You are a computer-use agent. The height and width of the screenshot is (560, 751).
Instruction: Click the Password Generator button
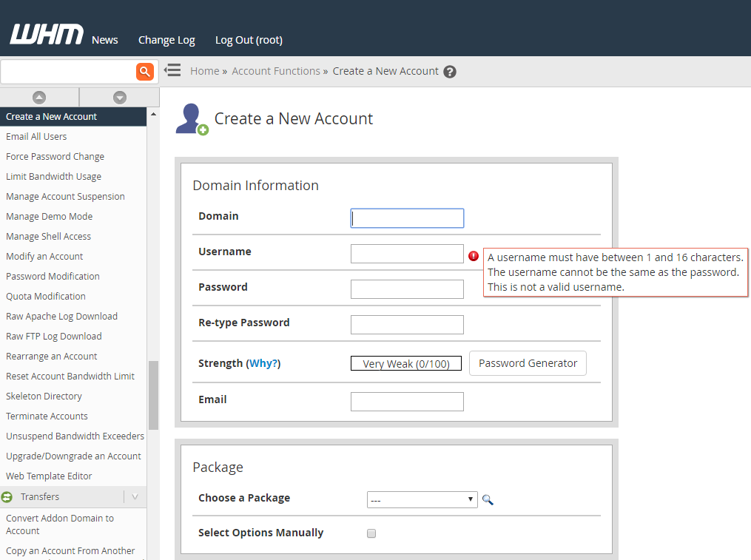click(528, 363)
